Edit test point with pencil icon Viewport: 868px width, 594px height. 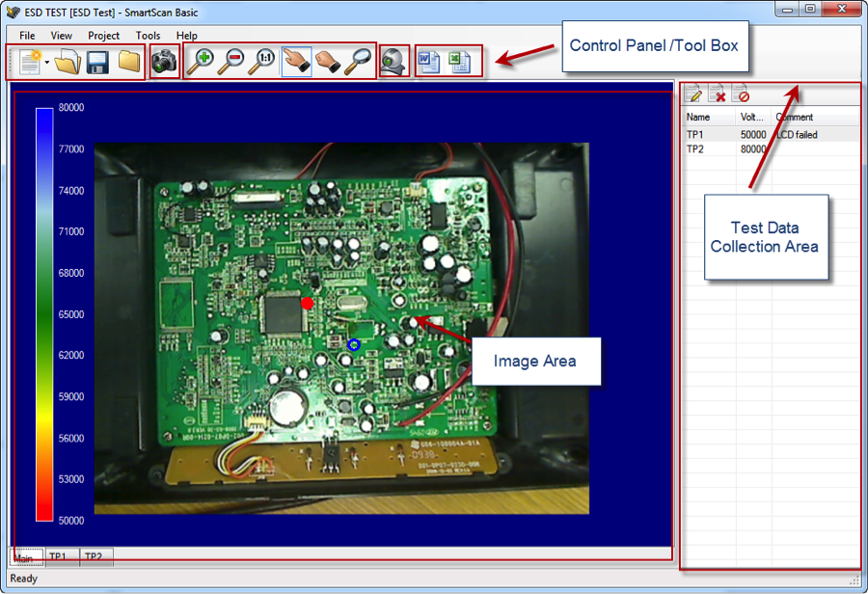coord(693,94)
